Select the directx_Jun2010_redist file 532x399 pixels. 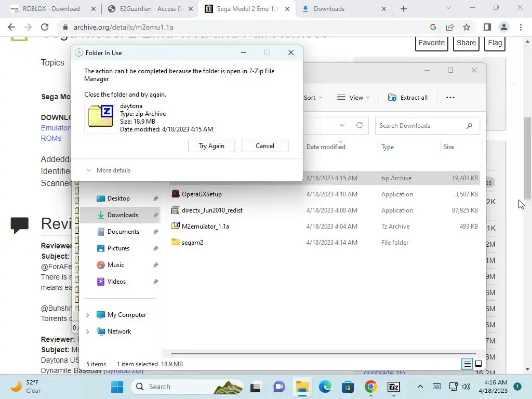click(x=325, y=210)
